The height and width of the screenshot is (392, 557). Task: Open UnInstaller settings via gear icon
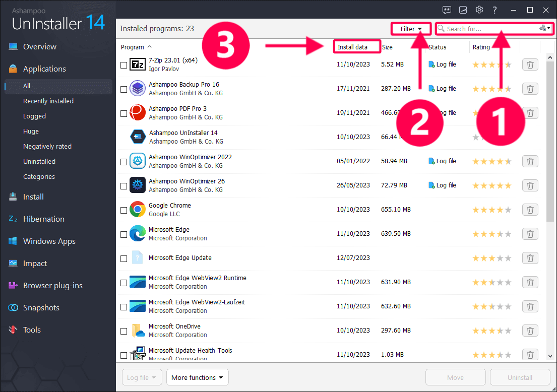point(479,10)
